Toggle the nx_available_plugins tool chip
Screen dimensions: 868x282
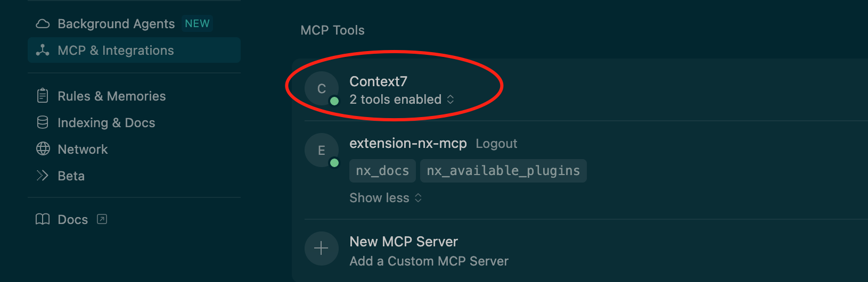[x=503, y=171]
